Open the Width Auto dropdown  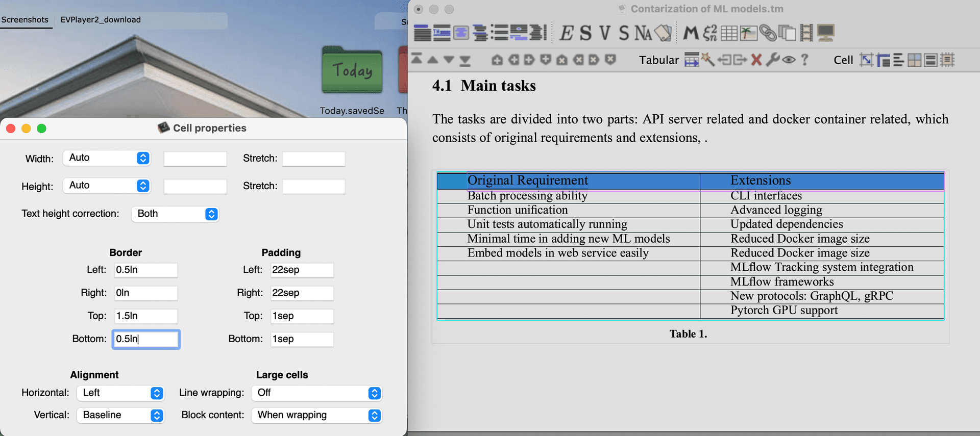pos(107,158)
